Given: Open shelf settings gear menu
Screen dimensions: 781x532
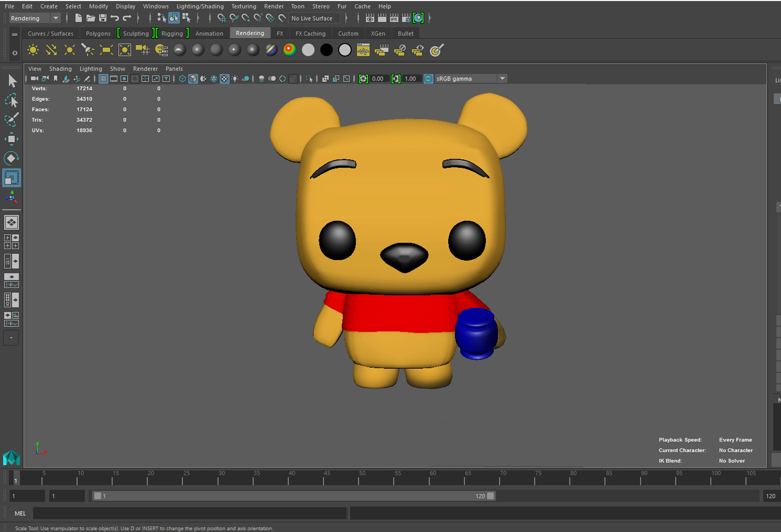Looking at the screenshot, I should tap(14, 53).
